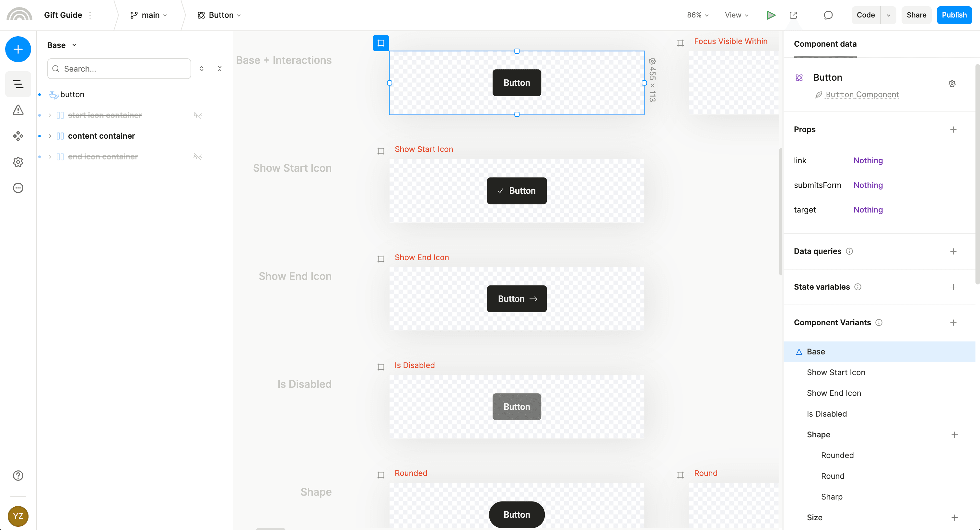Select the Code tab in top bar

point(866,14)
